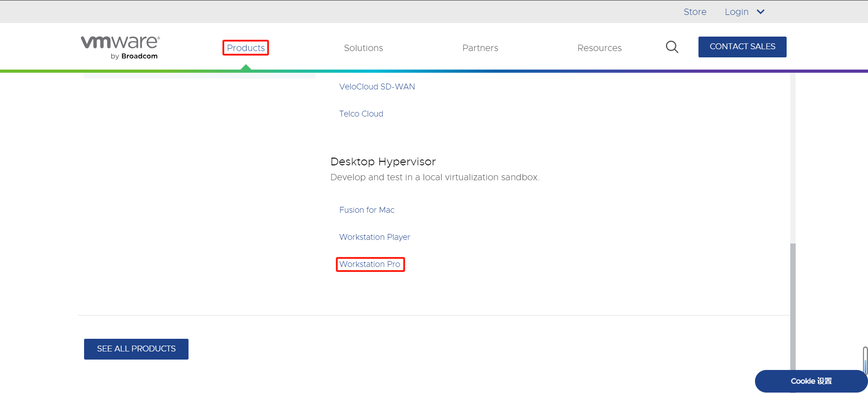Click the Login link text
The width and height of the screenshot is (868, 393).
(x=736, y=12)
